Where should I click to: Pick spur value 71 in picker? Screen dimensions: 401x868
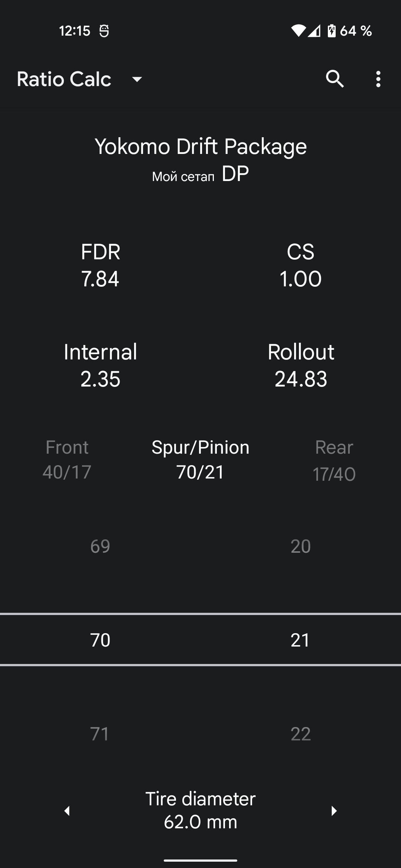pyautogui.click(x=100, y=734)
